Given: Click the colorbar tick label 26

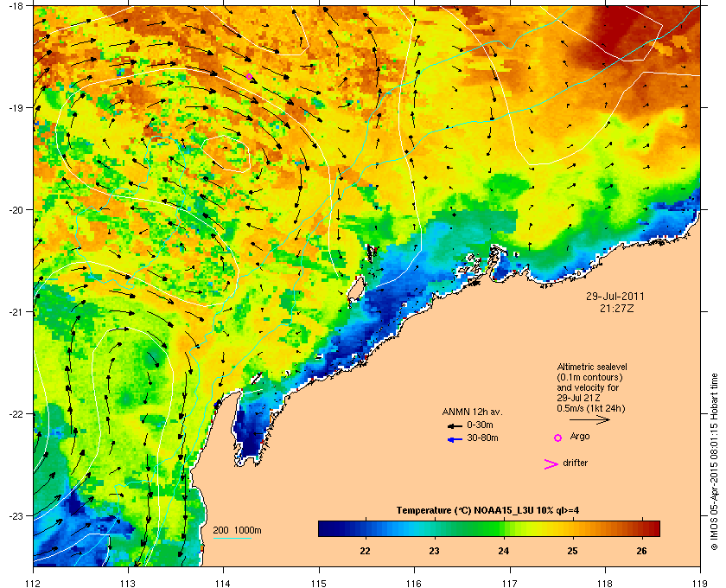Looking at the screenshot, I should click(641, 551).
